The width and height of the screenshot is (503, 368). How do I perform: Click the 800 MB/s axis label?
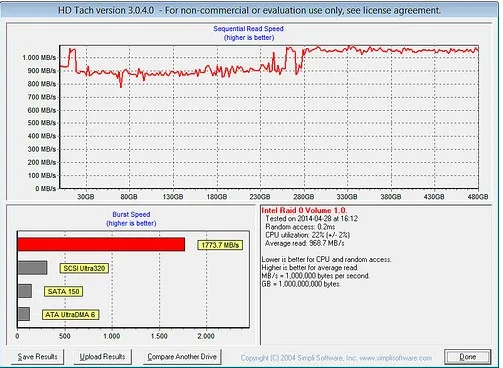(42, 84)
